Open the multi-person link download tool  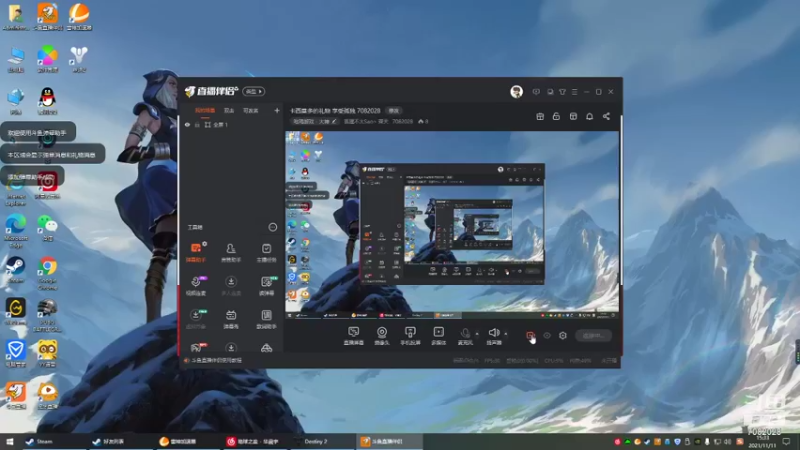231,285
